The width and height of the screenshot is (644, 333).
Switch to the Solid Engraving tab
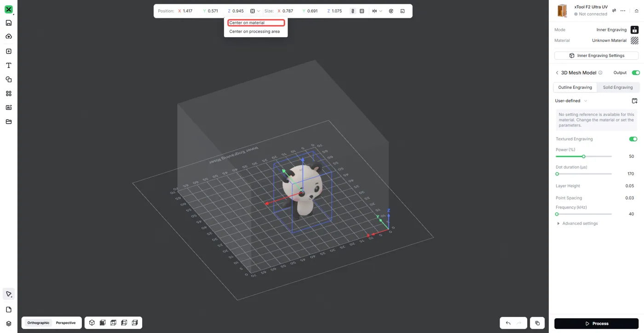pos(618,87)
